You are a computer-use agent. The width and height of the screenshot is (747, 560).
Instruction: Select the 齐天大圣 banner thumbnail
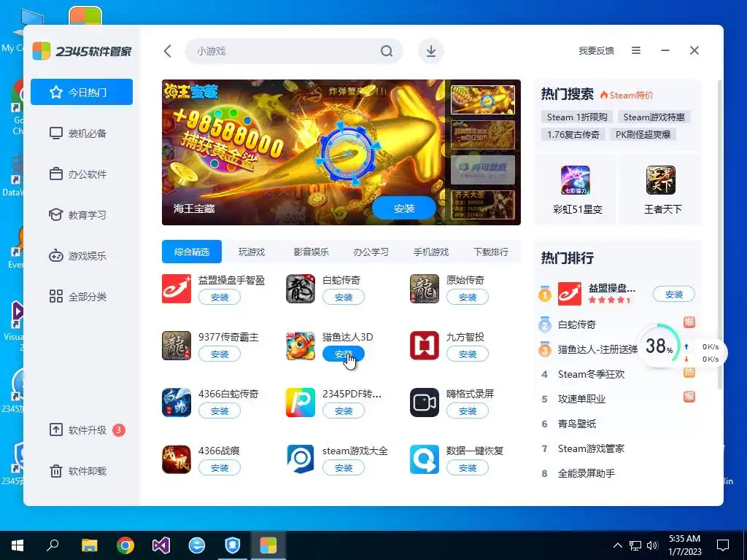coord(483,205)
